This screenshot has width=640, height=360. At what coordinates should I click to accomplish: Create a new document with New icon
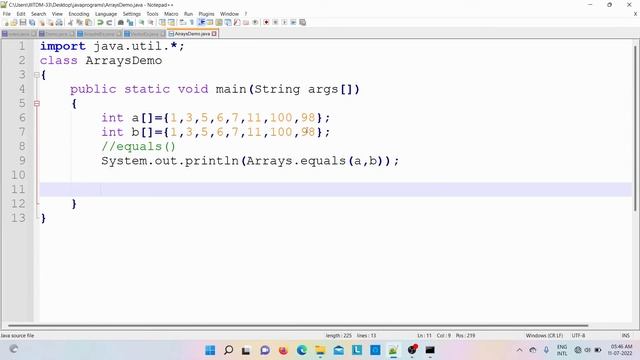tap(6, 22)
